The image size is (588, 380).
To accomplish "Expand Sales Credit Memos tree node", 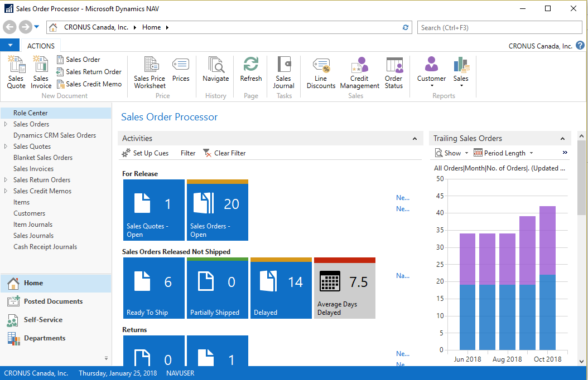I will (6, 191).
